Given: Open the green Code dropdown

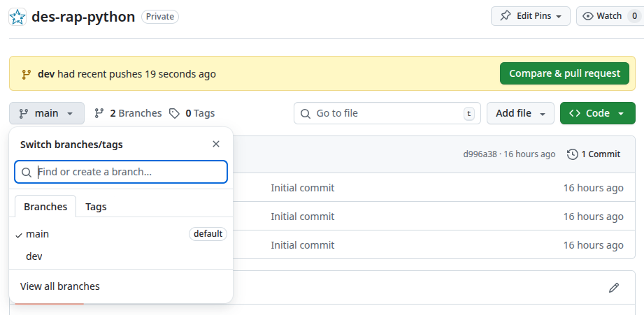Looking at the screenshot, I should [x=597, y=113].
